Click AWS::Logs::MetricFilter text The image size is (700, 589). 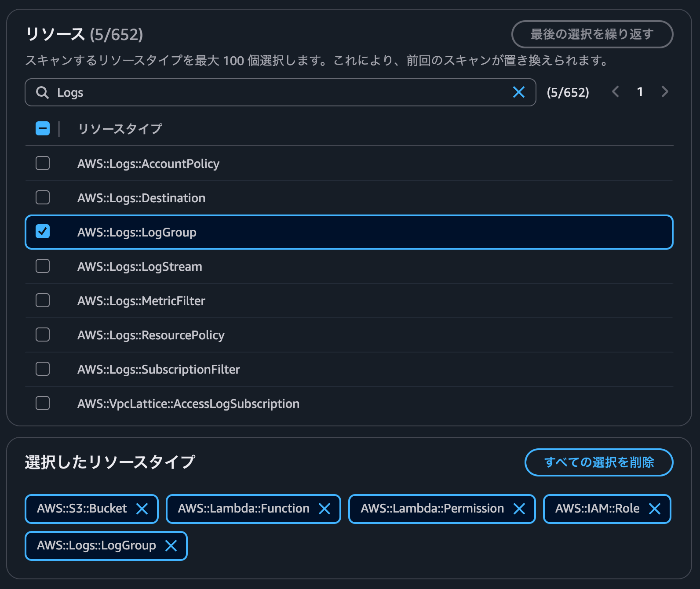click(x=141, y=301)
